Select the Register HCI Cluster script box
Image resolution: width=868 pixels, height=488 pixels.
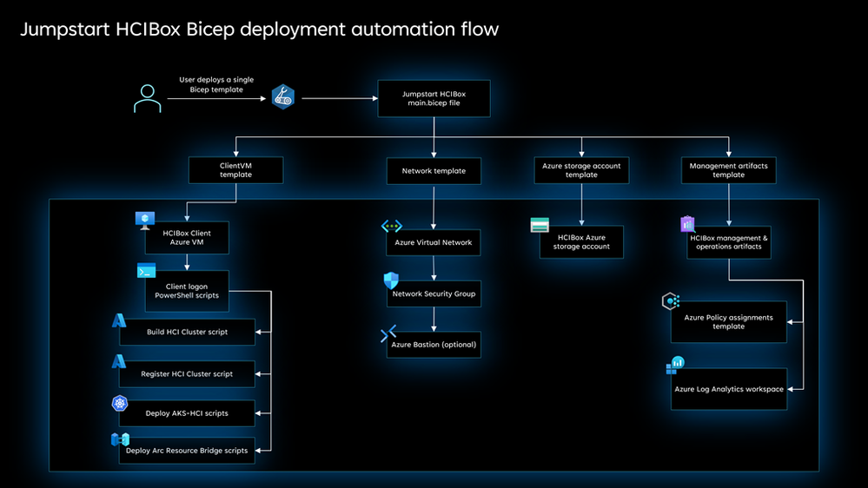tap(187, 374)
